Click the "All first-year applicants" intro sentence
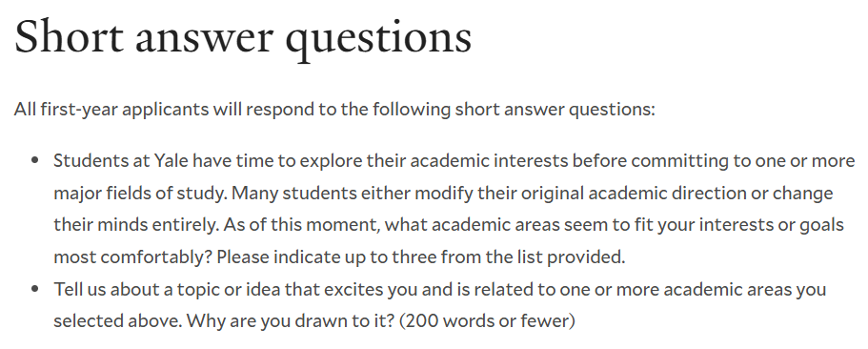868x349 pixels. (x=334, y=109)
